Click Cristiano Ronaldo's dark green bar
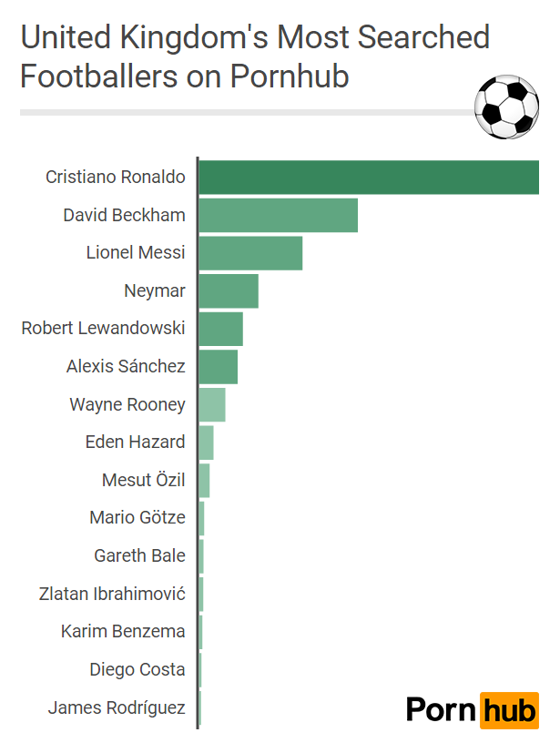The image size is (560, 753). click(369, 177)
